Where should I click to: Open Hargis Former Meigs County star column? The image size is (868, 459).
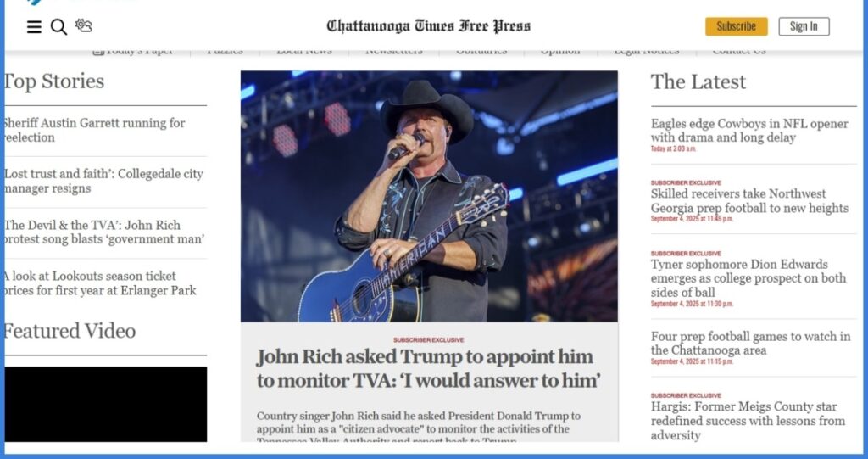(x=748, y=421)
